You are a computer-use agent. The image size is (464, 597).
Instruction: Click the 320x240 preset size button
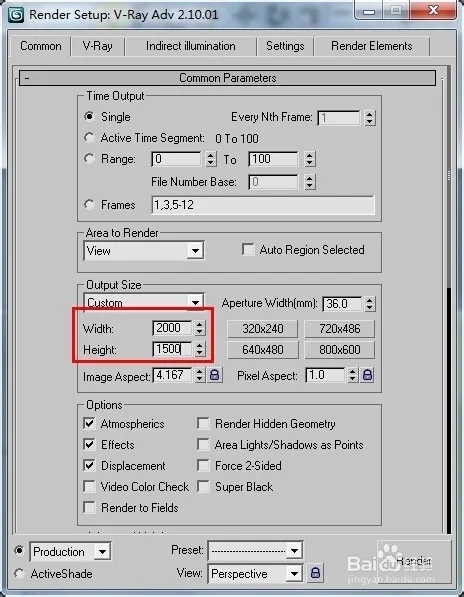point(263,329)
